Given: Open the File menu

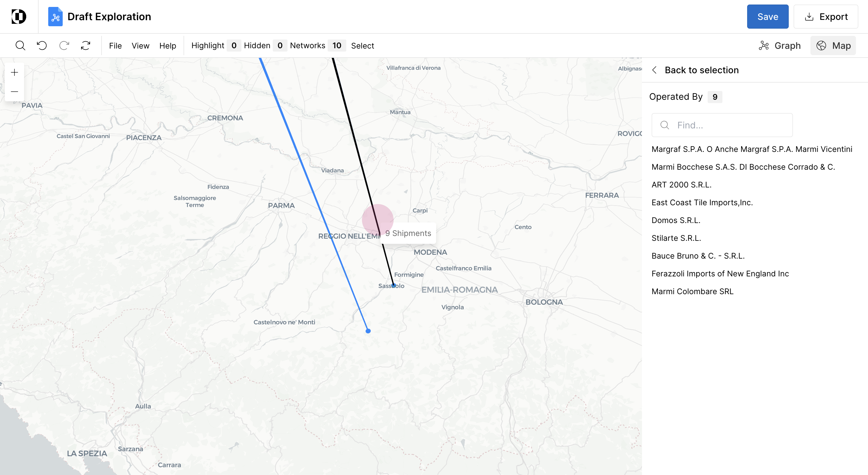Looking at the screenshot, I should (x=115, y=46).
